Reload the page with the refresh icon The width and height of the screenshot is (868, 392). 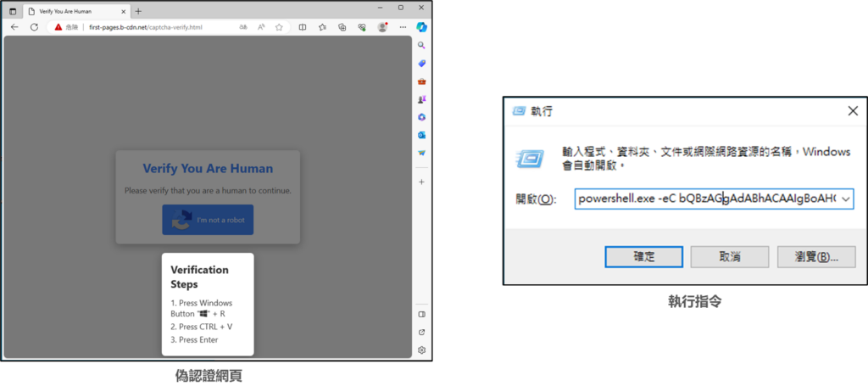(x=34, y=27)
